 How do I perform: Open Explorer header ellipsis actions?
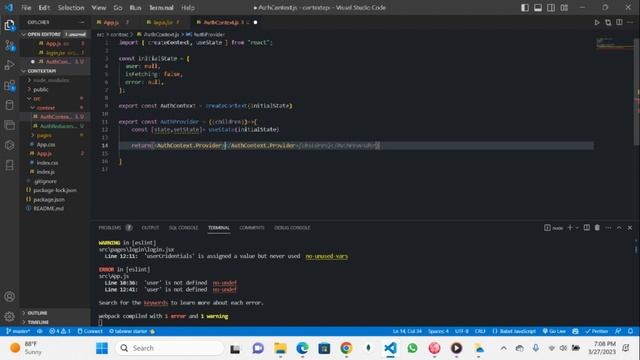coord(82,22)
